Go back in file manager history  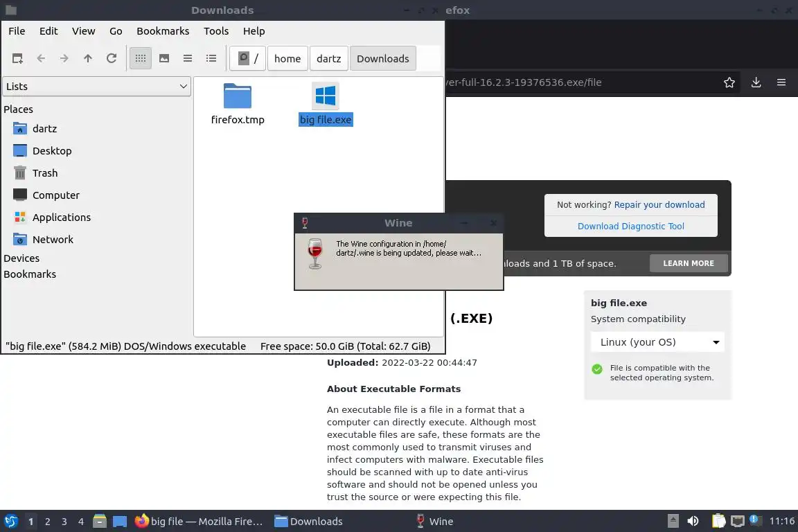(x=42, y=59)
